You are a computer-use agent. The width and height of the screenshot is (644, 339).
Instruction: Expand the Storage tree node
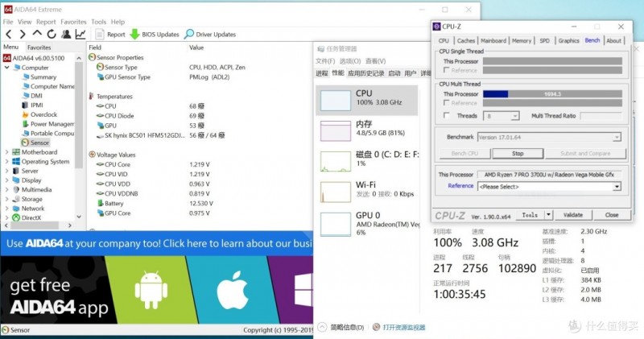point(6,199)
